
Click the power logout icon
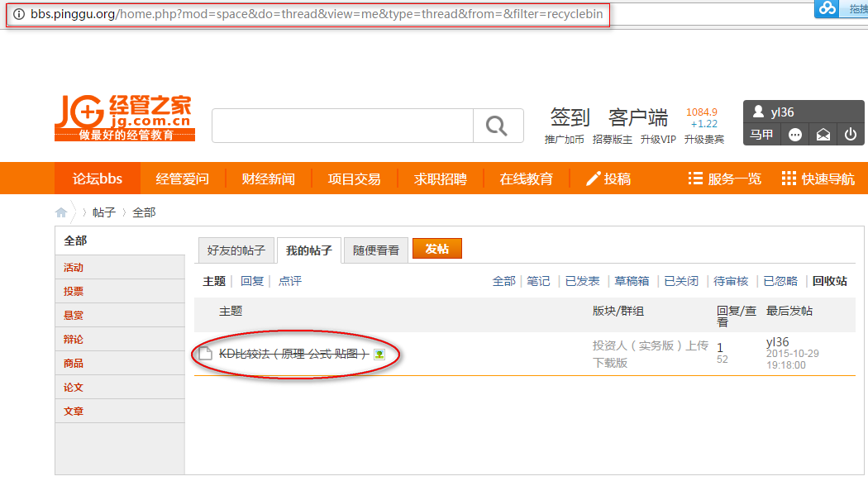pyautogui.click(x=851, y=135)
